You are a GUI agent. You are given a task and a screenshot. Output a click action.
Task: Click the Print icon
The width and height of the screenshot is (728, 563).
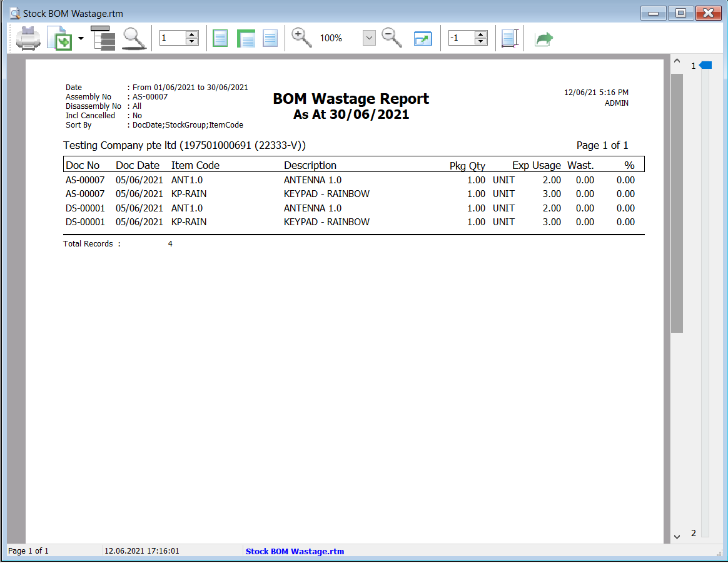click(28, 38)
